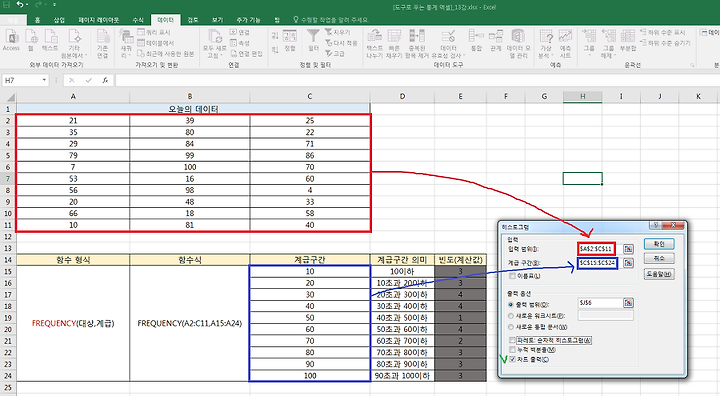
Task: Click range selector beside output range field
Action: pos(628,303)
